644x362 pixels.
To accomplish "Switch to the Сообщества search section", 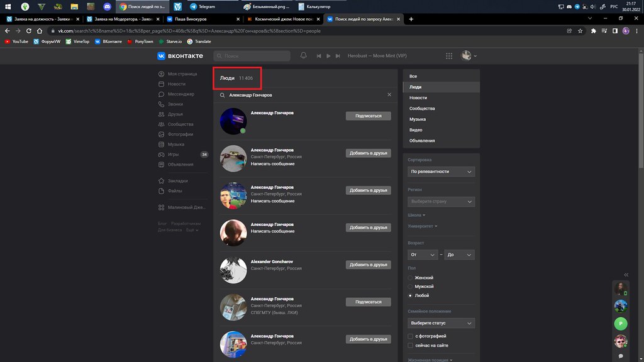I will [x=422, y=109].
